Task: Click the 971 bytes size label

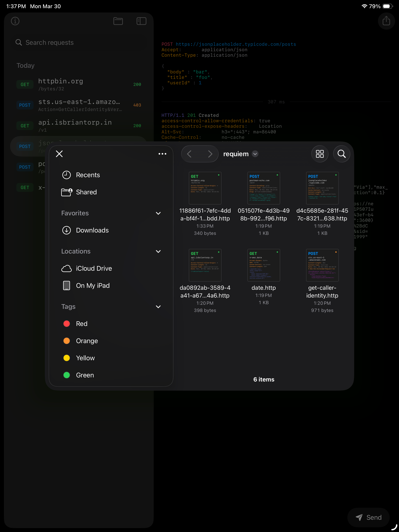Action: tap(322, 310)
